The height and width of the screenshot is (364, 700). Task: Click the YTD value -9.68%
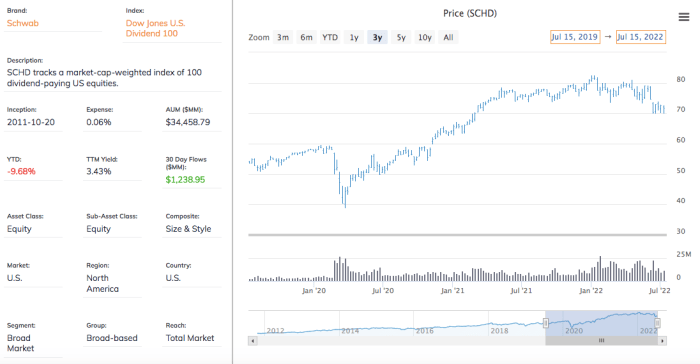pyautogui.click(x=21, y=172)
